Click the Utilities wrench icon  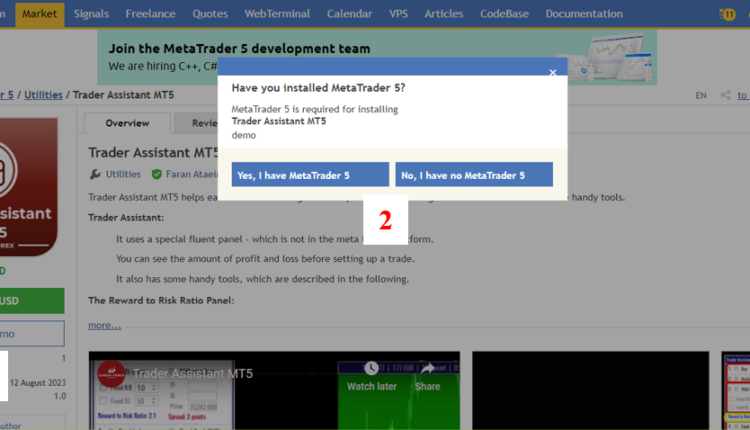pyautogui.click(x=95, y=174)
